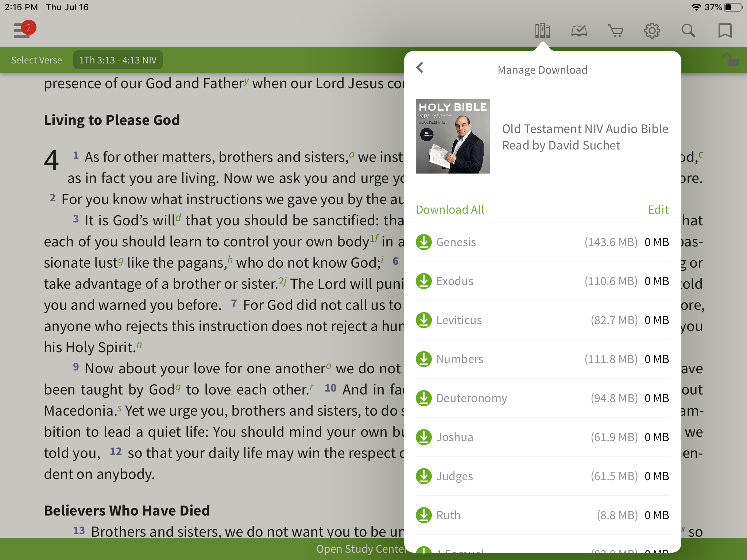Tap the 2:15 PM clock
Screen dimensions: 747x560
pyautogui.click(x=21, y=7)
